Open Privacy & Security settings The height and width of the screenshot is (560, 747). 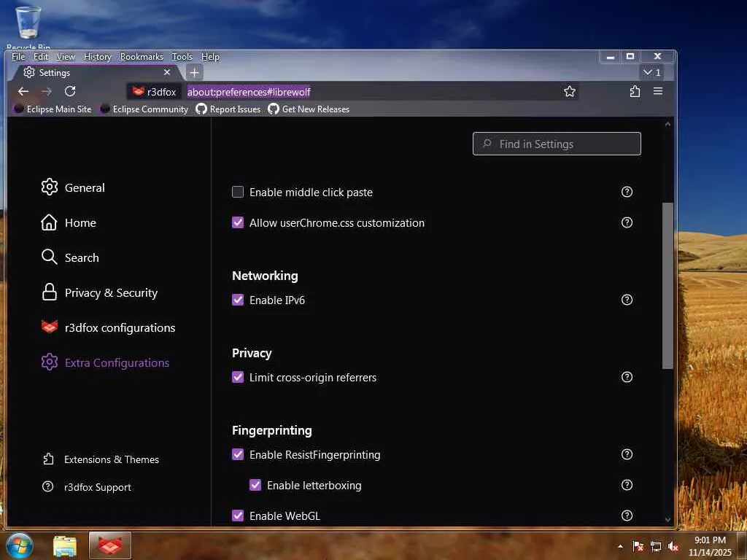click(x=99, y=293)
